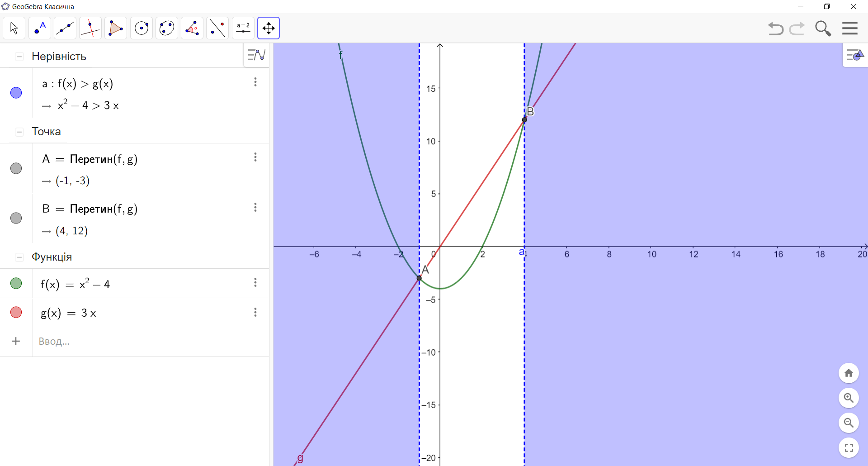Select the Polygon tool

click(x=116, y=28)
